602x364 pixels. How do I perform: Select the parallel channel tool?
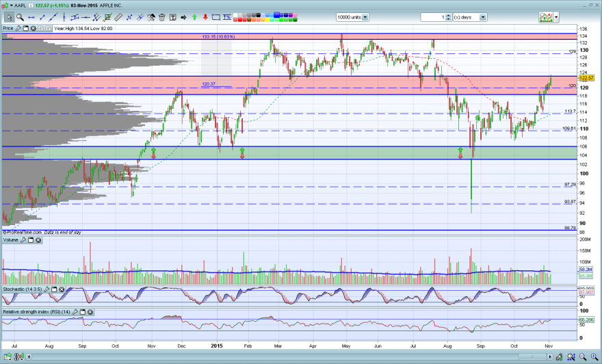coord(75,17)
